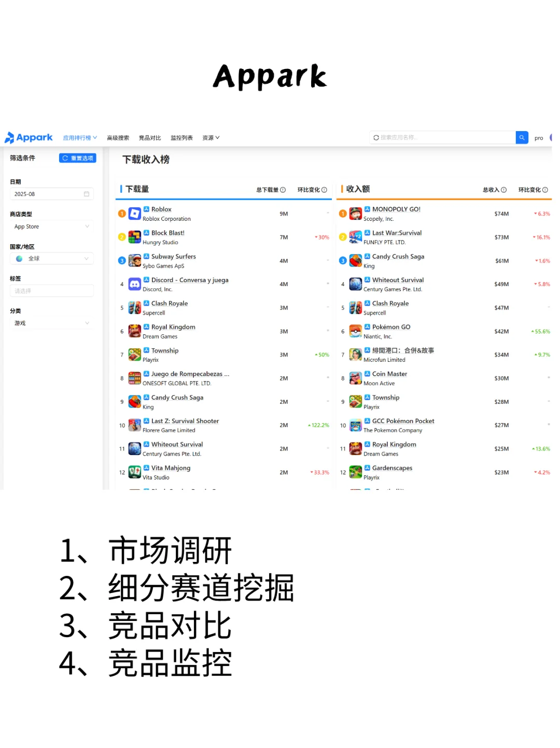Click the 55.6% change value

coord(541,331)
